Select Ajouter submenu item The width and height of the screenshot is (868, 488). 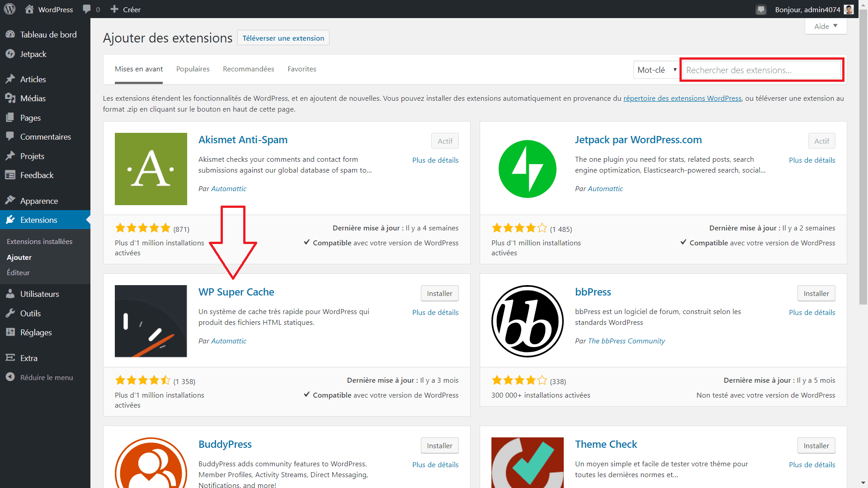[x=19, y=257]
